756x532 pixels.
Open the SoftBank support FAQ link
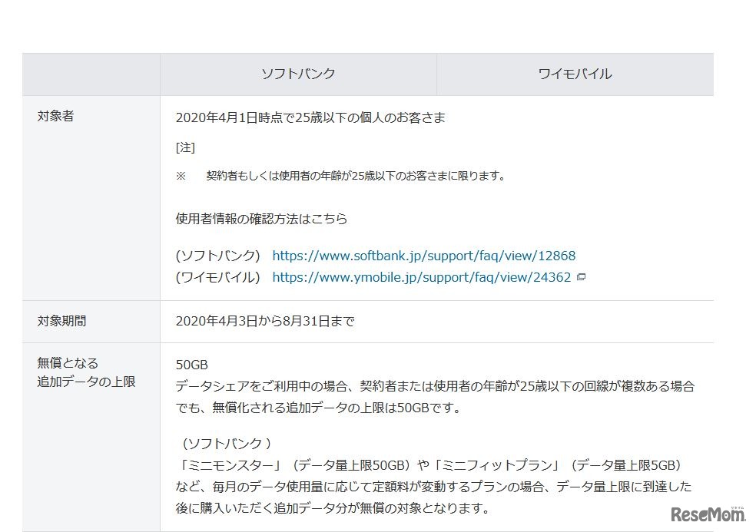pyautogui.click(x=424, y=256)
